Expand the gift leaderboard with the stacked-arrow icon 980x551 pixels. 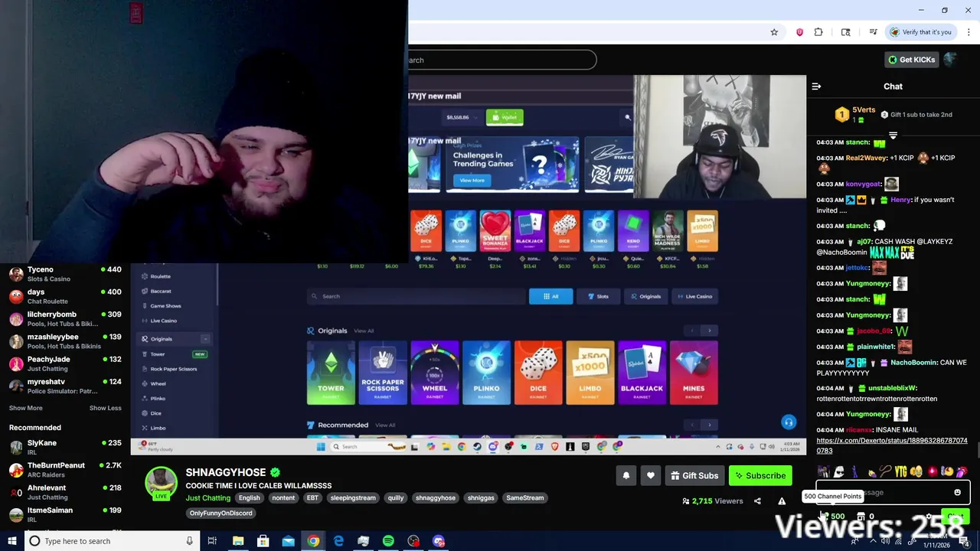893,135
